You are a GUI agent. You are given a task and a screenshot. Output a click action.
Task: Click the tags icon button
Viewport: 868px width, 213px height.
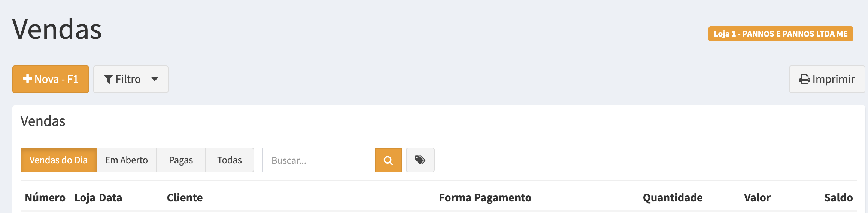(x=420, y=160)
